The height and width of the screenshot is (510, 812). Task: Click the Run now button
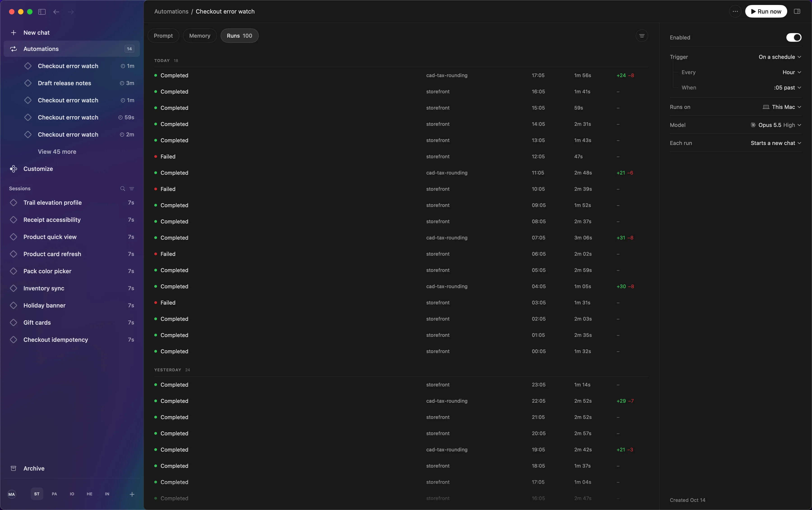pyautogui.click(x=766, y=11)
